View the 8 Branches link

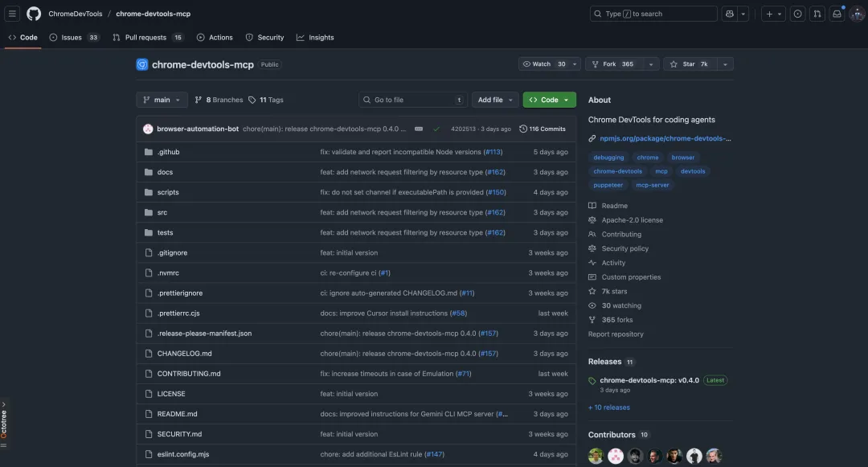219,100
